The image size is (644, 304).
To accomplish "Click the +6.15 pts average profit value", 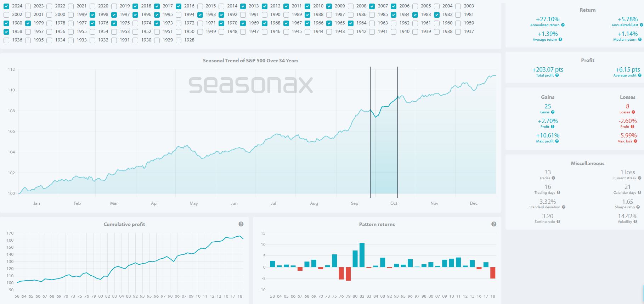I will tap(628, 69).
